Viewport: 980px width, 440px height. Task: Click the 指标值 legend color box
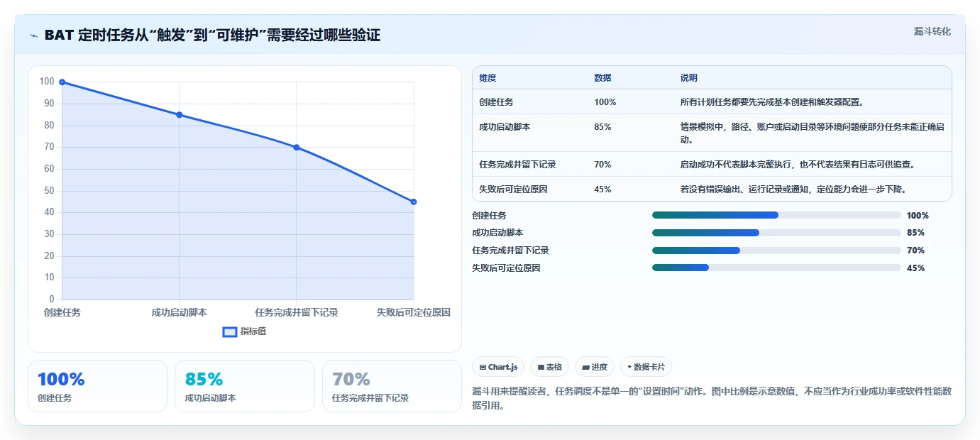pyautogui.click(x=230, y=331)
